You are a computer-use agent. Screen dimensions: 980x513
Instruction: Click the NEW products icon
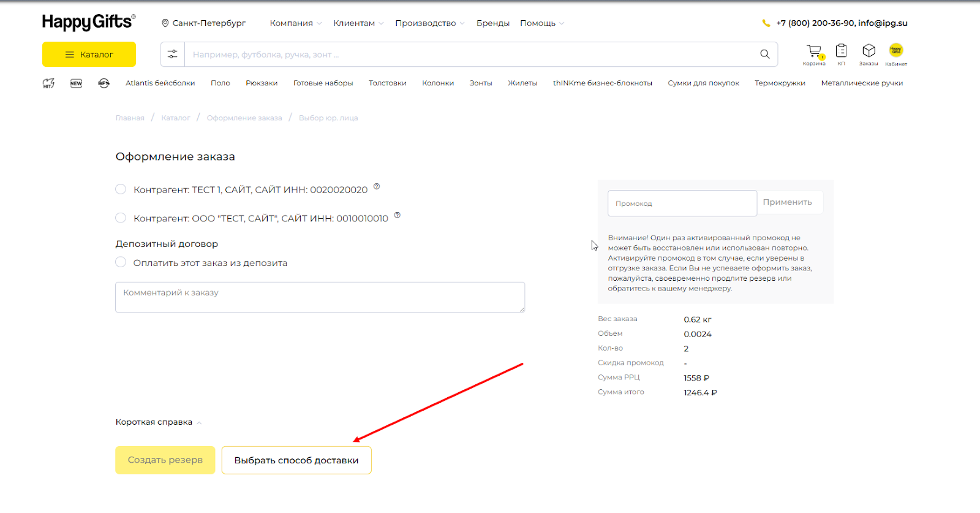click(x=76, y=83)
